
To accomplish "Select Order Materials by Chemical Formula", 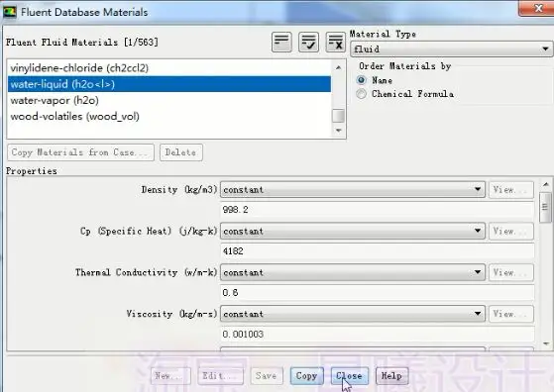I will (x=361, y=94).
